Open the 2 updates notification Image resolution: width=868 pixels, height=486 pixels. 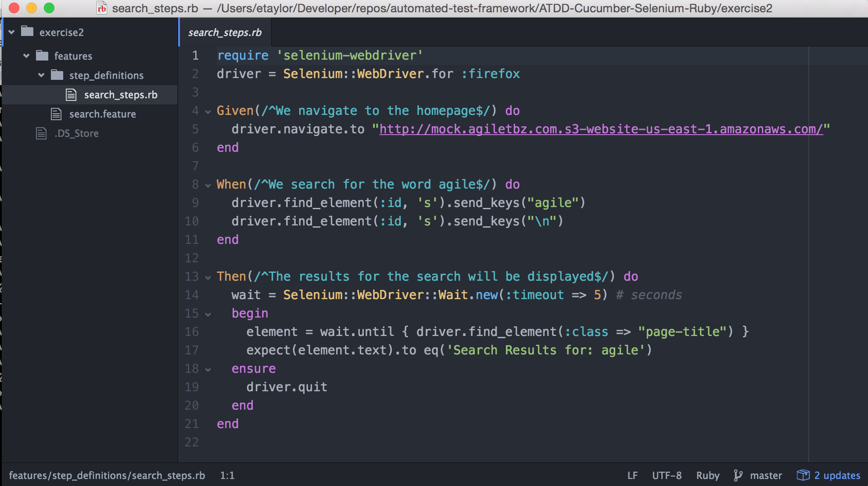pyautogui.click(x=837, y=475)
